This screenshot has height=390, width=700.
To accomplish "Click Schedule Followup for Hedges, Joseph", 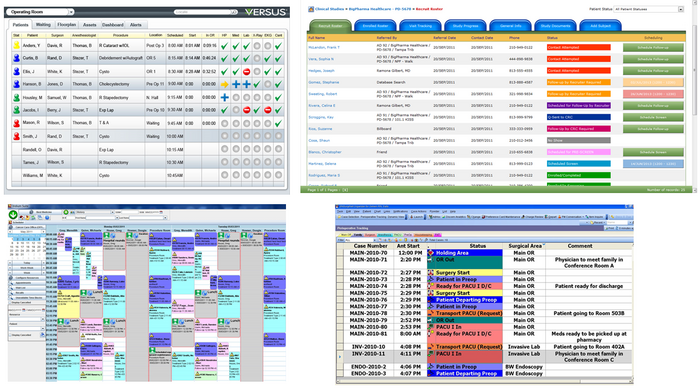I will click(653, 71).
